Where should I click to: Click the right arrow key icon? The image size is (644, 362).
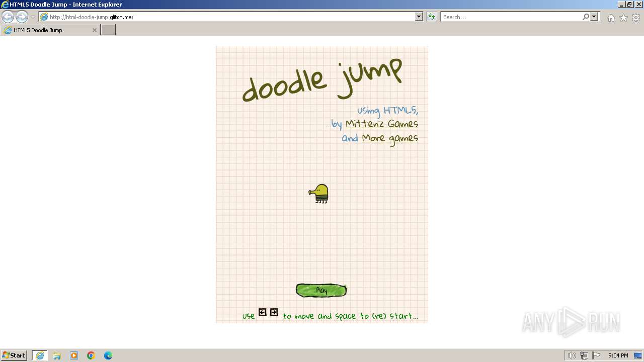pos(274,313)
